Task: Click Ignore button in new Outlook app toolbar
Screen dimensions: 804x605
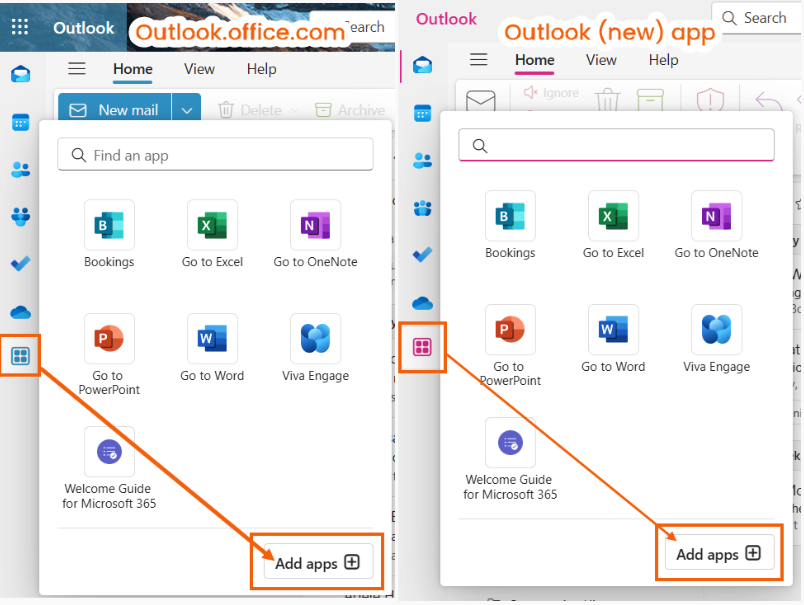Action: click(x=551, y=93)
